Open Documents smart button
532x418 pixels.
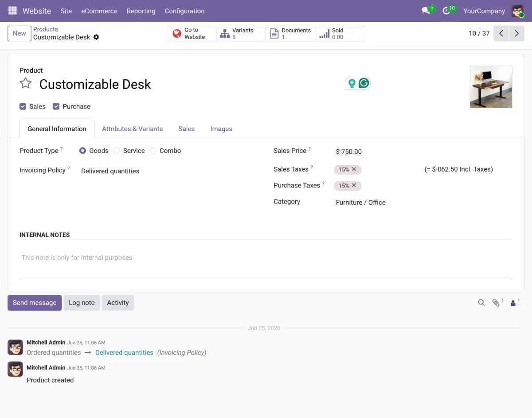click(x=290, y=34)
